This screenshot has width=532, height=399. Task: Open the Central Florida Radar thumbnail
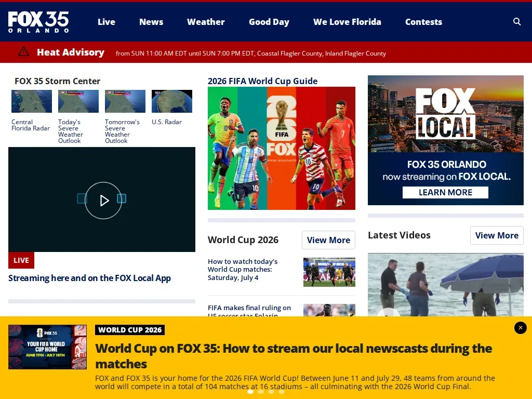pyautogui.click(x=32, y=101)
